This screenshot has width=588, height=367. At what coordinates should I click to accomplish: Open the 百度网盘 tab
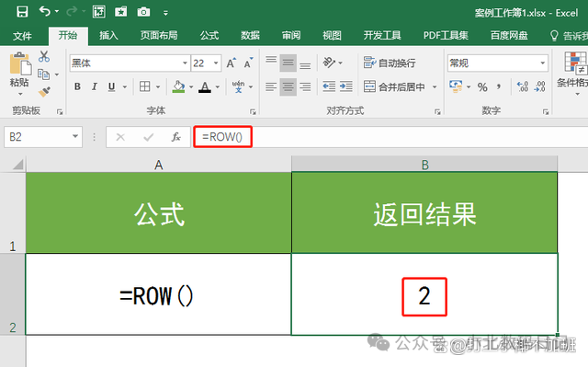509,36
